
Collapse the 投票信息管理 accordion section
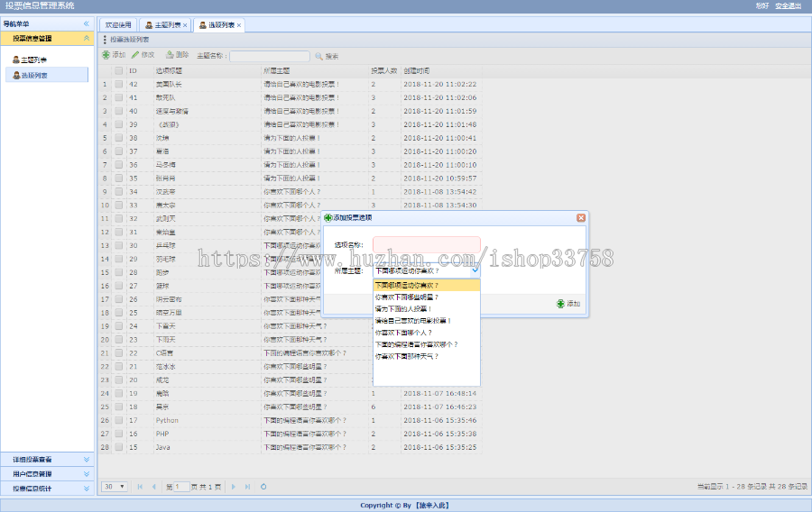(x=87, y=38)
